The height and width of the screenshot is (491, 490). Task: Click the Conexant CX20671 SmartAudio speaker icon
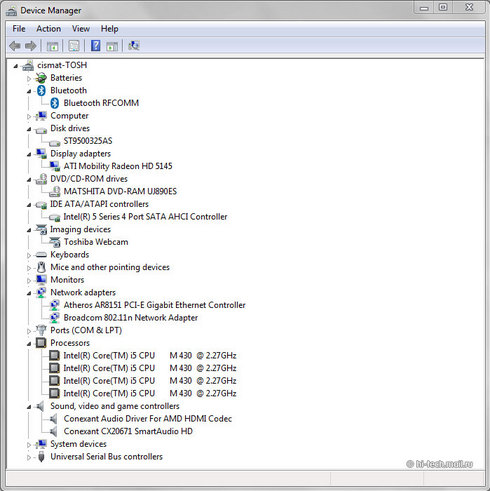54,431
